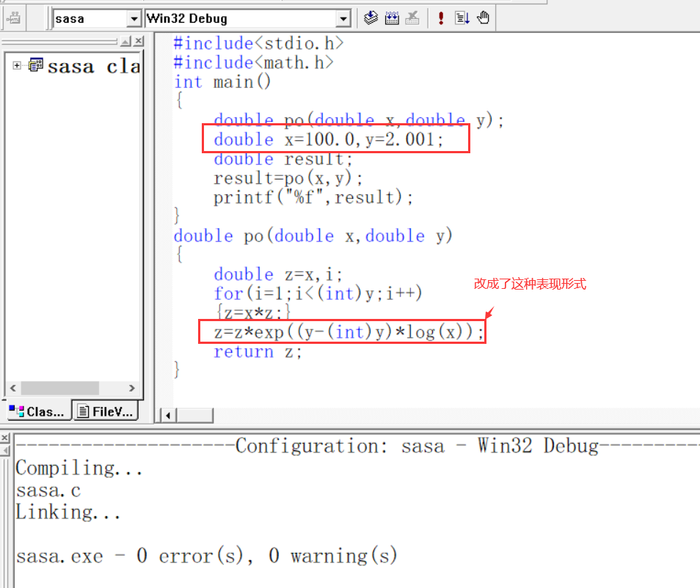The width and height of the screenshot is (700, 588).
Task: Click the workspace panel dock-expand button
Action: pyautogui.click(x=125, y=41)
